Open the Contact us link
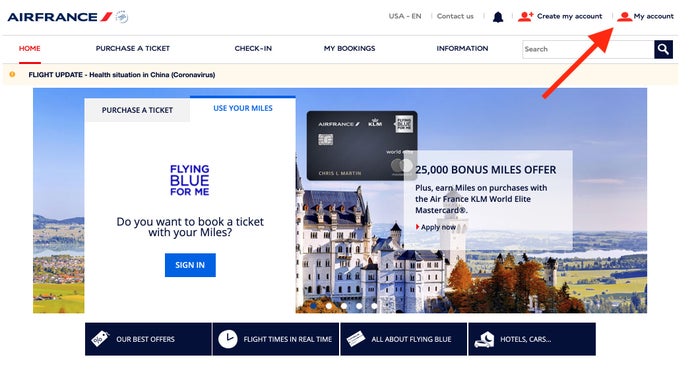 [x=455, y=16]
